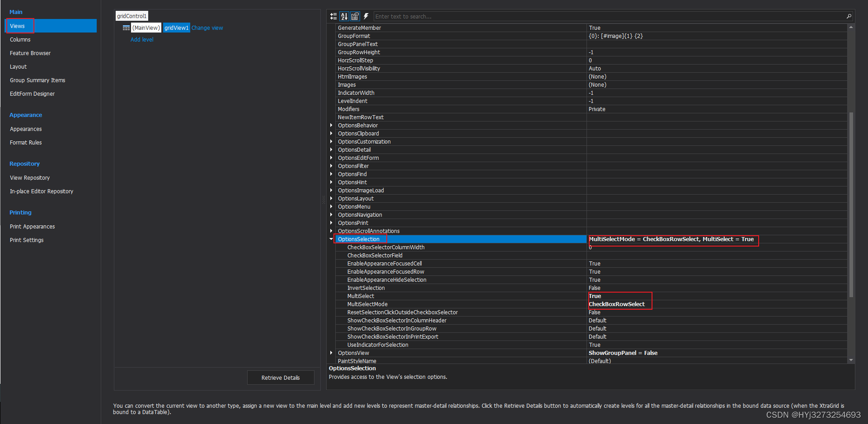The width and height of the screenshot is (868, 424).
Task: Click the Retrieve Details button
Action: [280, 377]
